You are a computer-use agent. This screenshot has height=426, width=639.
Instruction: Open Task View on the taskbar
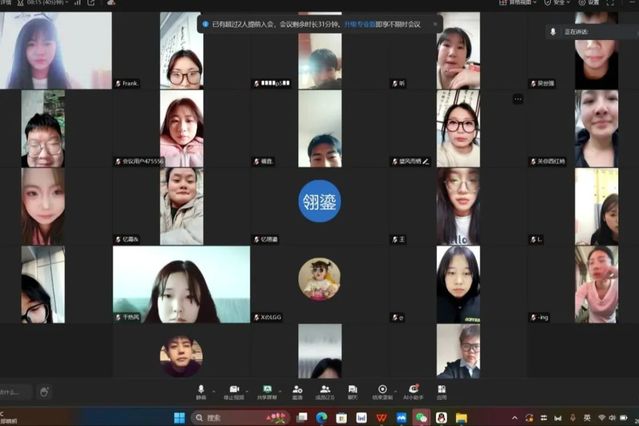pyautogui.click(x=302, y=418)
